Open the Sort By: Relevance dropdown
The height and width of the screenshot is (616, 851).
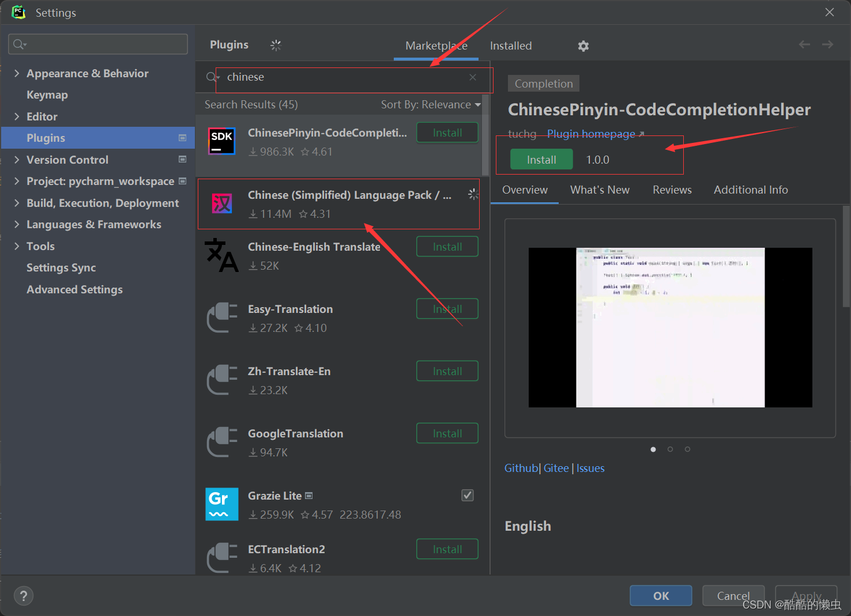click(430, 104)
